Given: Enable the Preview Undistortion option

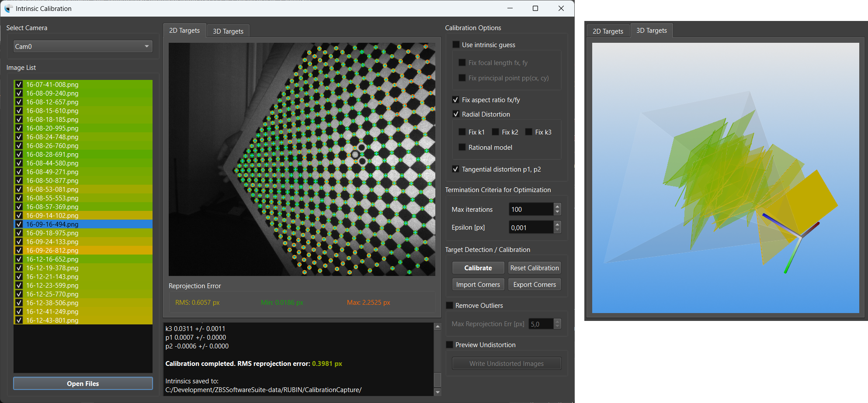Looking at the screenshot, I should coord(449,344).
